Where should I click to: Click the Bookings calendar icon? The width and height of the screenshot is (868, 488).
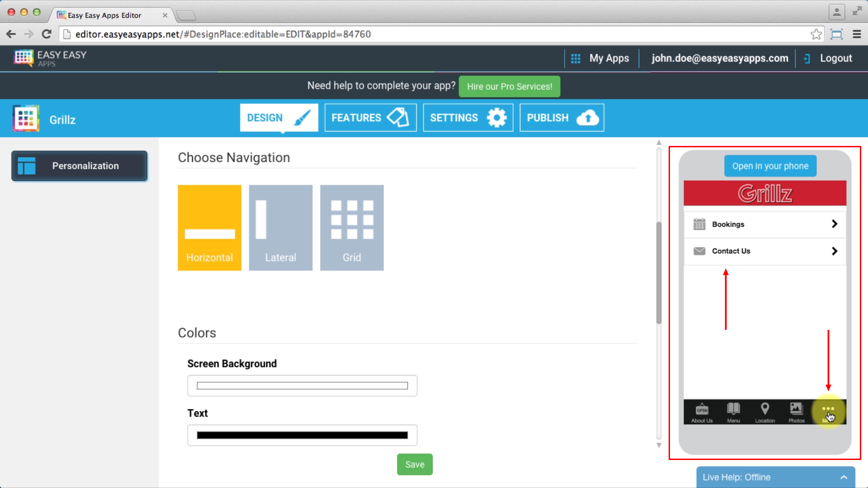pyautogui.click(x=699, y=224)
